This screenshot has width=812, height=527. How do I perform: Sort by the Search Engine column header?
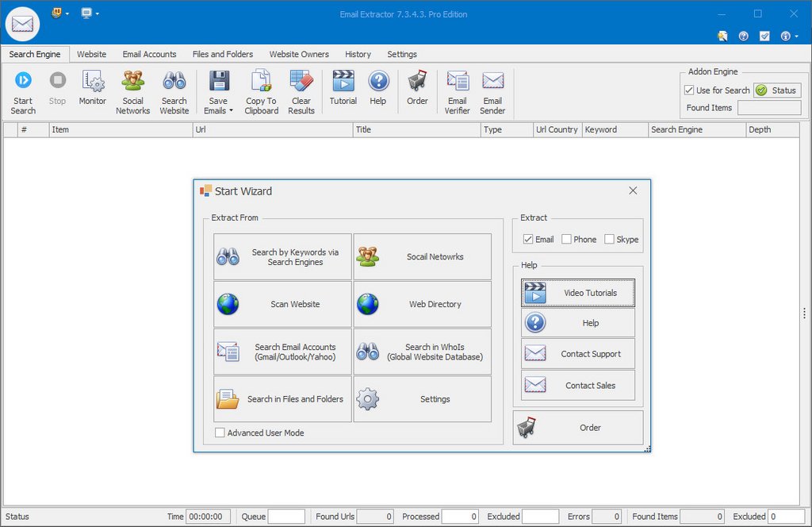[696, 129]
